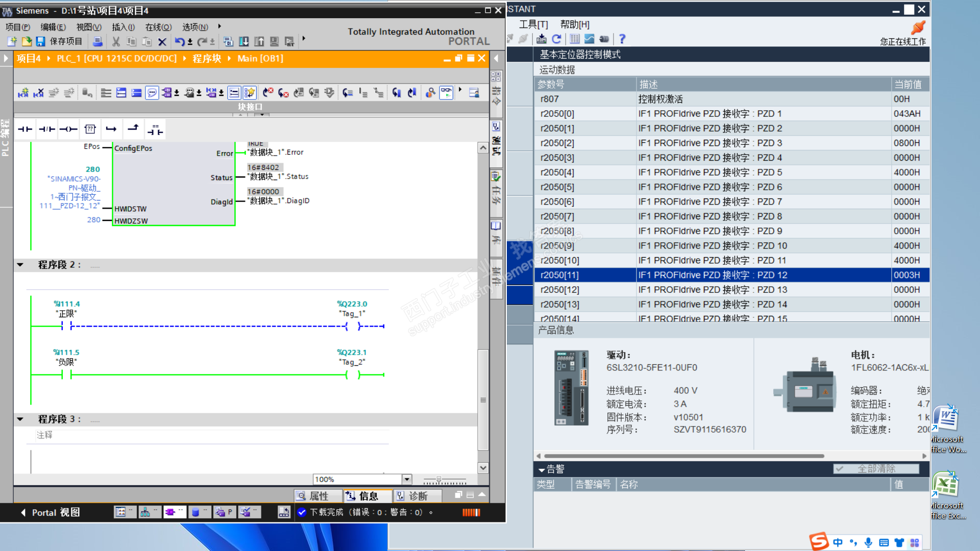This screenshot has width=980, height=551.
Task: Collapse 程序段 2 network
Action: 20,265
